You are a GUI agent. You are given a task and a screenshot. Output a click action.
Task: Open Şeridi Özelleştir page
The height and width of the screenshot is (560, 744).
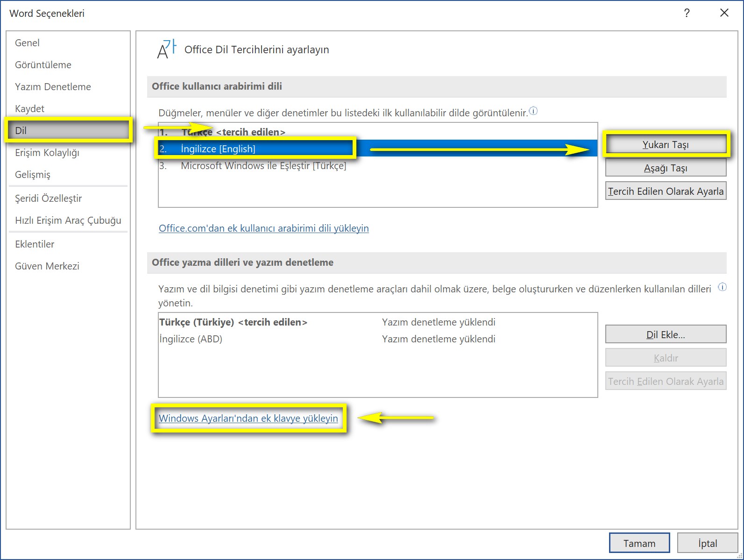[x=68, y=198]
